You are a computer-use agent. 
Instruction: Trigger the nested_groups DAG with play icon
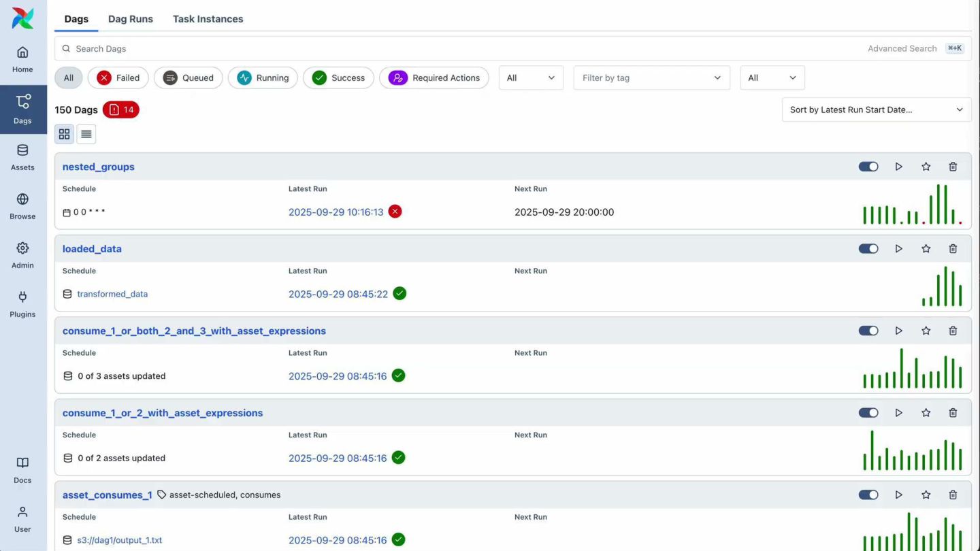pyautogui.click(x=898, y=167)
